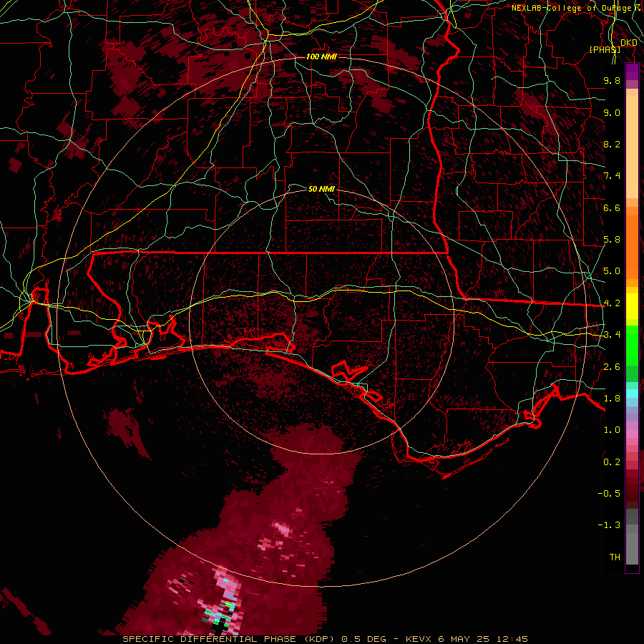Click the TH threshold label on the scale

pos(615,557)
